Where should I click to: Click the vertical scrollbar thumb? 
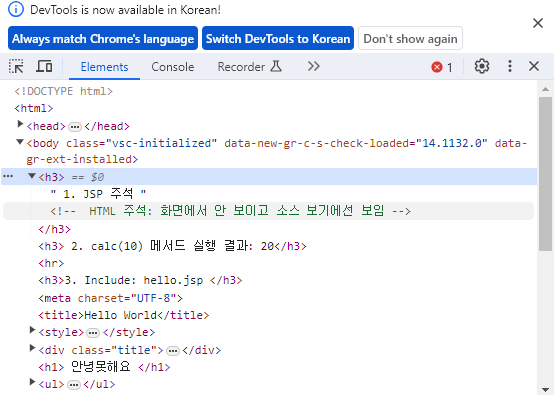point(546,174)
